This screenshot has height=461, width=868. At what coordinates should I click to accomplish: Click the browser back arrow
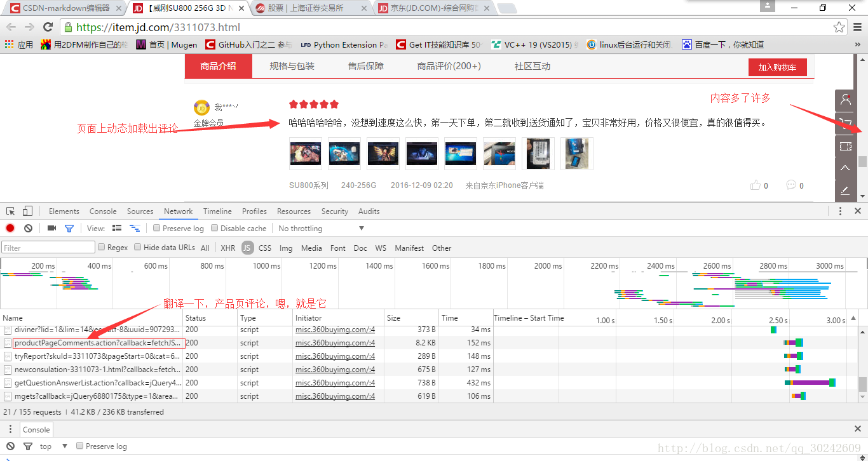(x=11, y=27)
